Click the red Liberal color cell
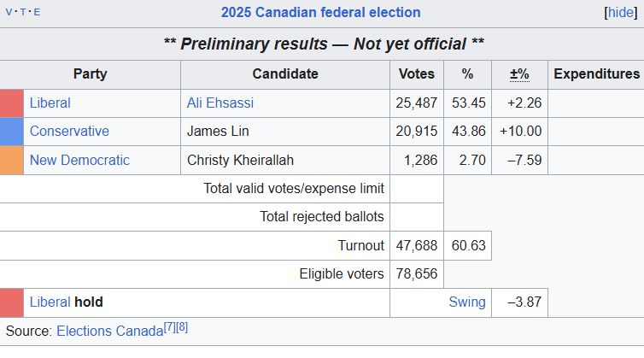This screenshot has height=358, width=644. coord(11,103)
